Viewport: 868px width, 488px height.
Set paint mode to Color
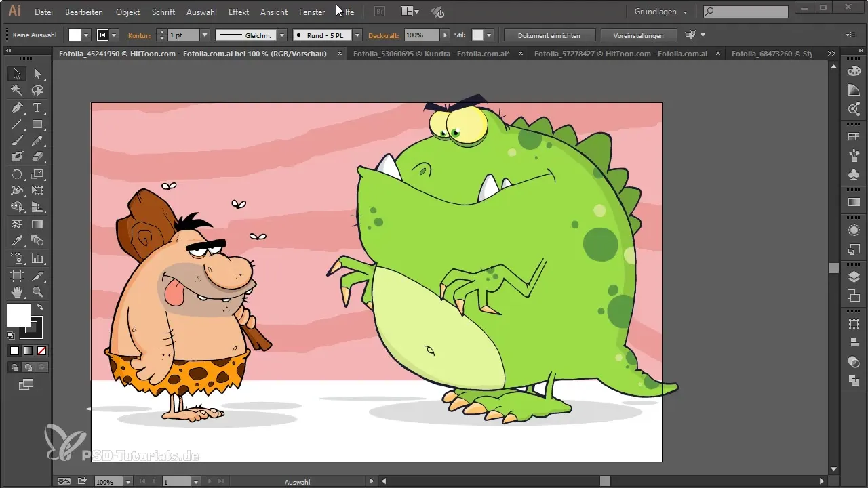click(14, 350)
